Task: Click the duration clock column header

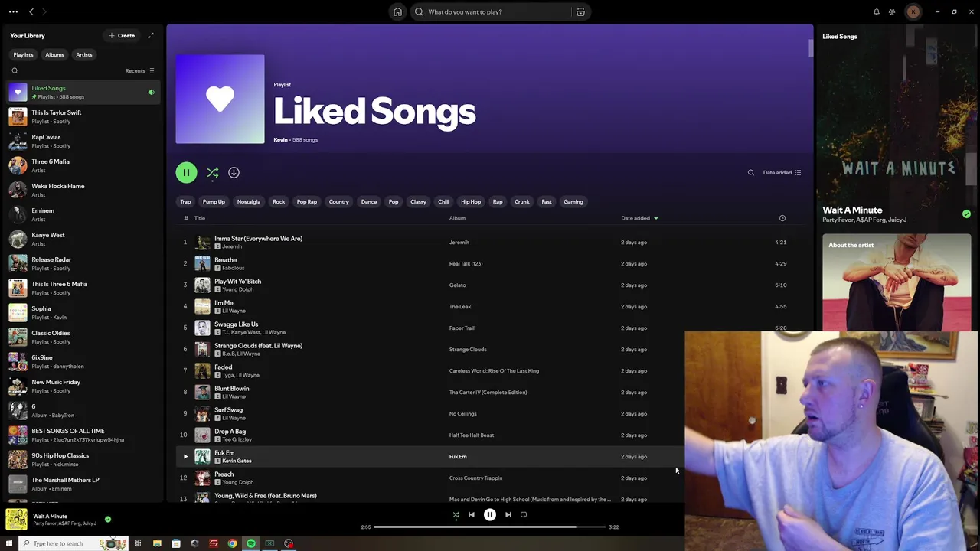Action: (782, 218)
